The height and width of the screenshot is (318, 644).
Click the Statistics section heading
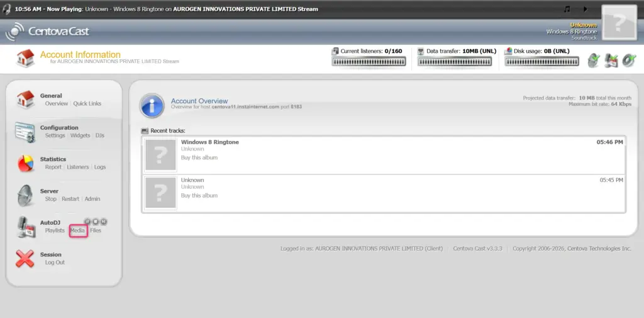pyautogui.click(x=53, y=159)
